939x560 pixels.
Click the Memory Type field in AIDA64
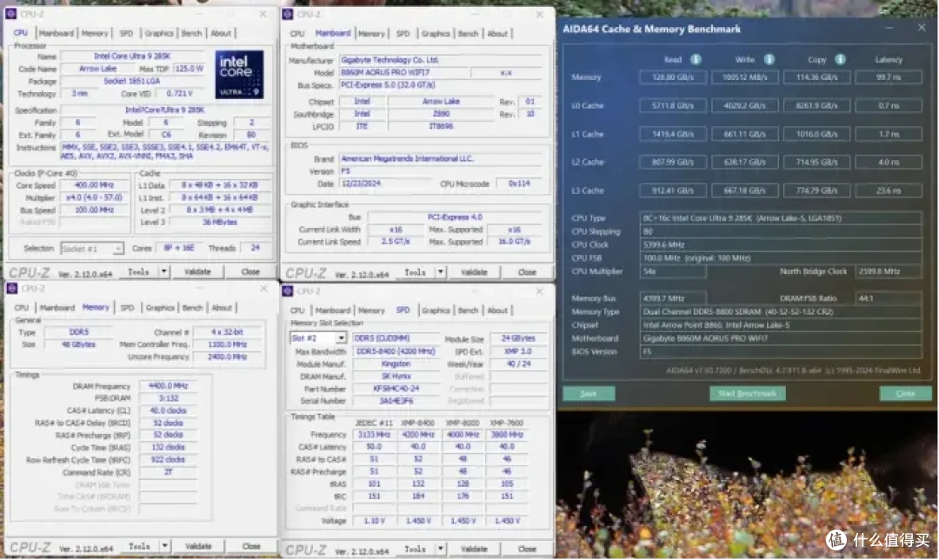(x=781, y=311)
